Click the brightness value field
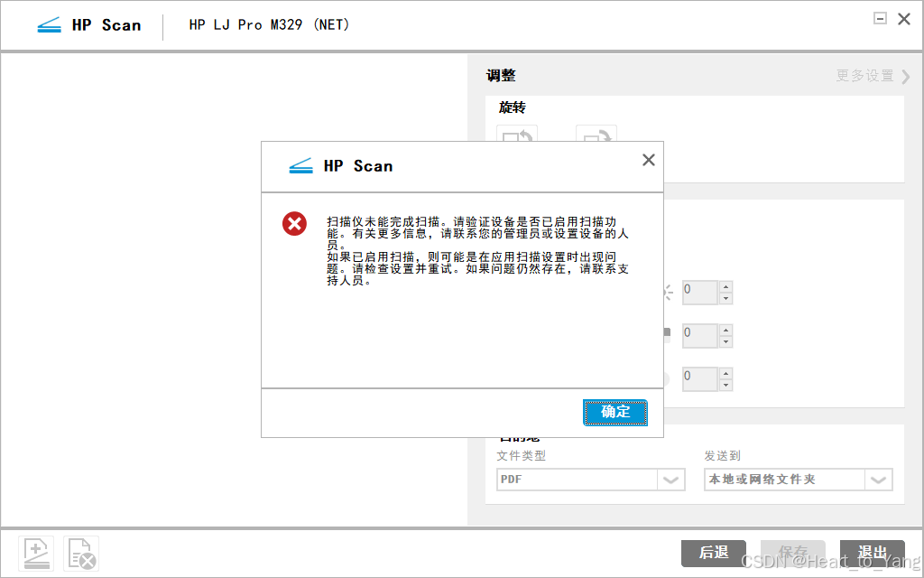This screenshot has height=578, width=924. click(x=699, y=293)
